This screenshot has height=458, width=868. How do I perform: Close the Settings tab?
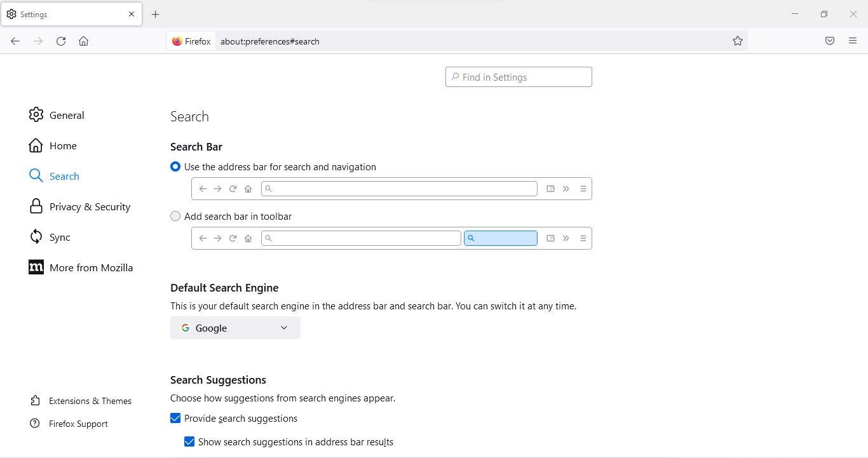pyautogui.click(x=132, y=14)
